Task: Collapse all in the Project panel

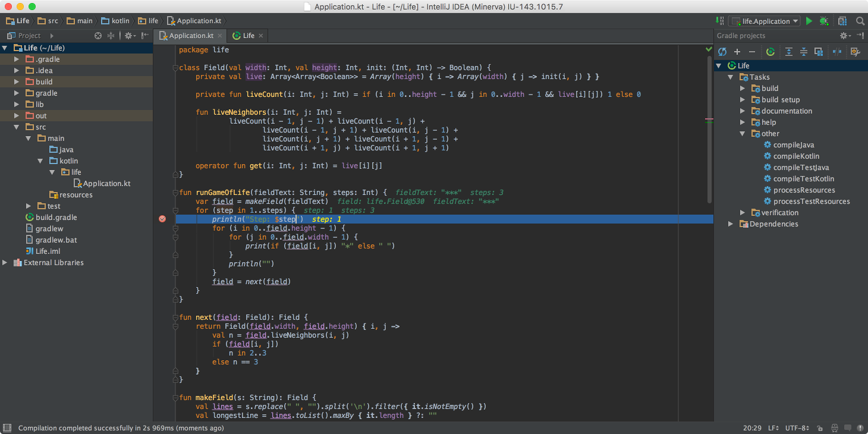Action: (x=111, y=36)
